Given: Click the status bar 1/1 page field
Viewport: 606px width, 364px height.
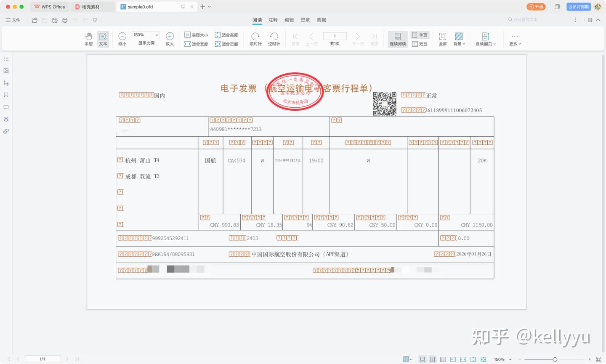Looking at the screenshot, I should pos(43,359).
